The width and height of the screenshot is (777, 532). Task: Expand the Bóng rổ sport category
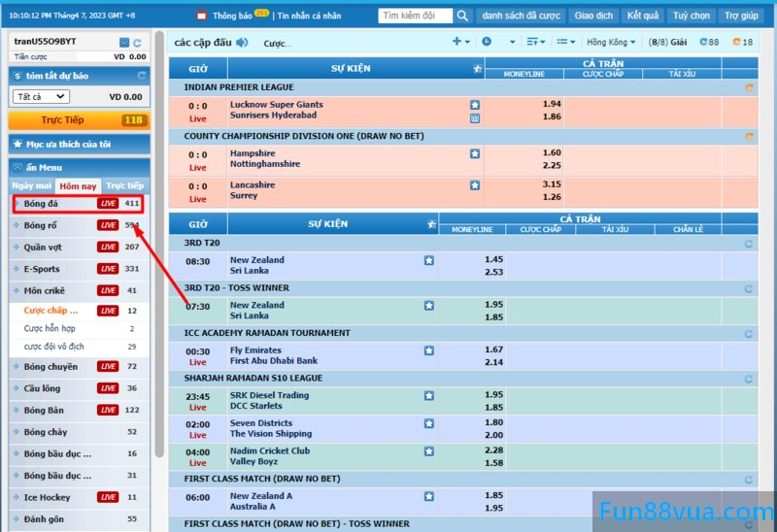(x=80, y=225)
